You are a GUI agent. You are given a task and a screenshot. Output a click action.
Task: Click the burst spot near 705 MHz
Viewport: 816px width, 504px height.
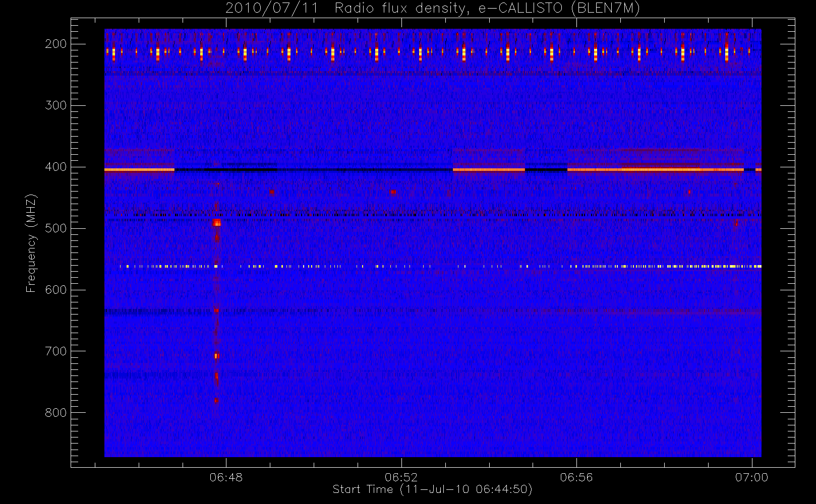(217, 356)
